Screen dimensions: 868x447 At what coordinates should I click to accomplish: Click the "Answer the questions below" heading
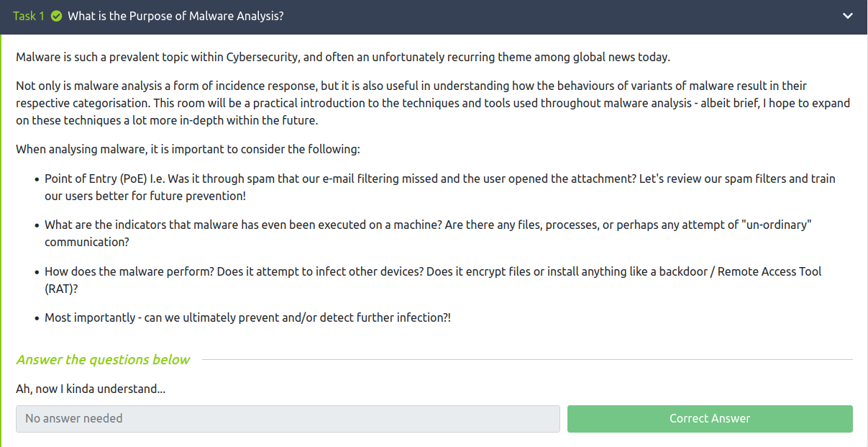pyautogui.click(x=103, y=360)
